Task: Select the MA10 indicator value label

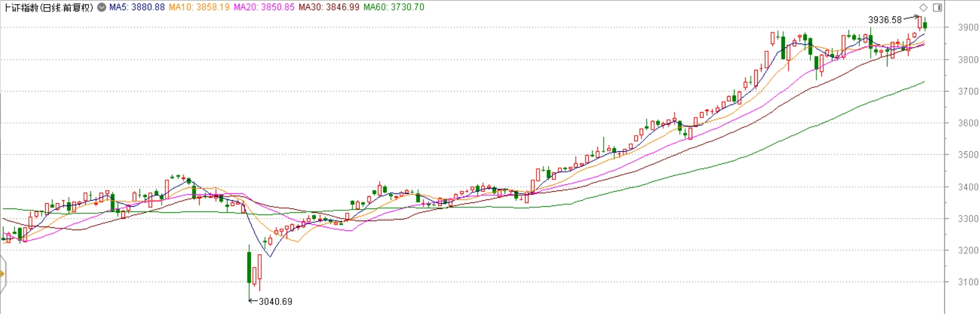Action: click(x=199, y=7)
